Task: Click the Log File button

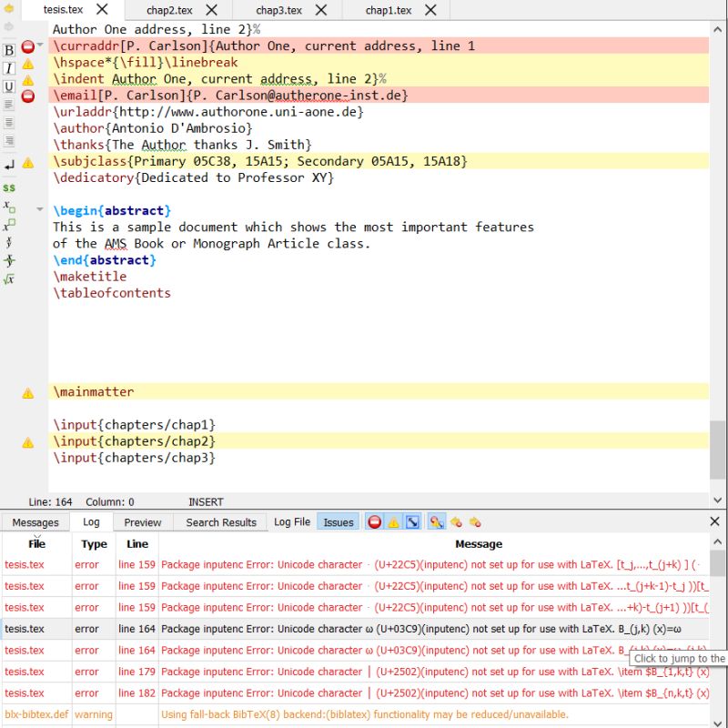Action: pos(291,521)
